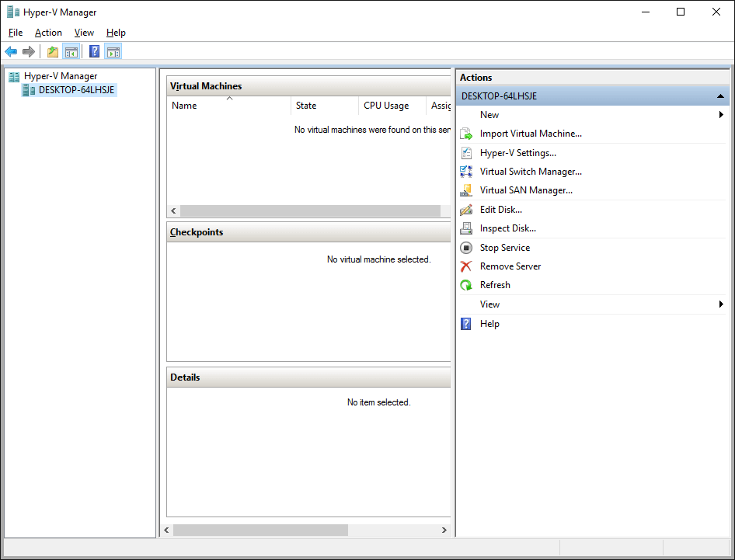Click scroll-right arrow on bottom scrollbar
735x560 pixels.
444,530
